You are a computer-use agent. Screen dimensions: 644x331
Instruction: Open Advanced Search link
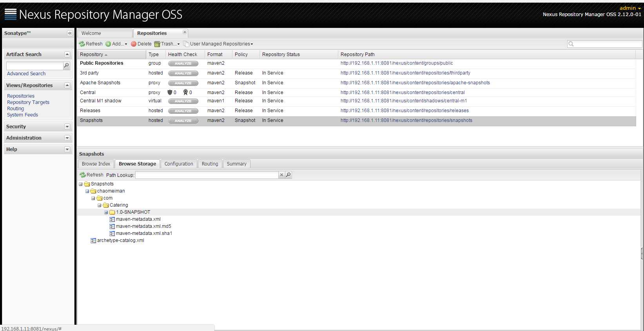pyautogui.click(x=26, y=74)
